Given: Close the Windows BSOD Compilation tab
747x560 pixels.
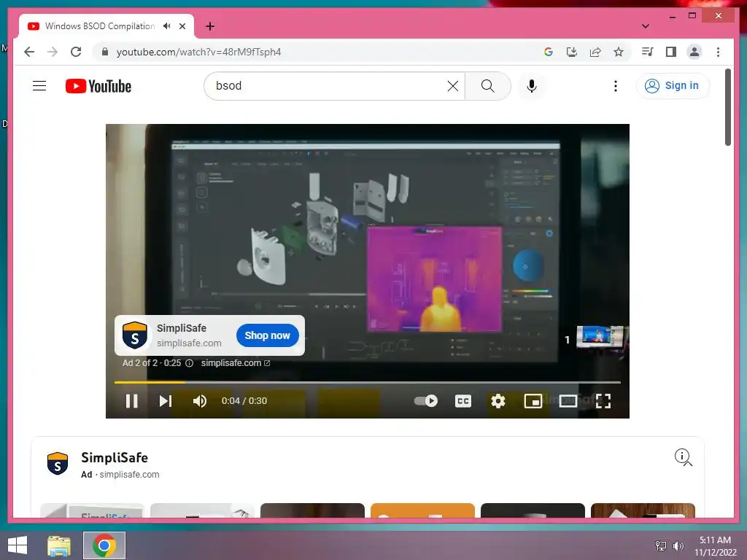Looking at the screenshot, I should click(182, 26).
